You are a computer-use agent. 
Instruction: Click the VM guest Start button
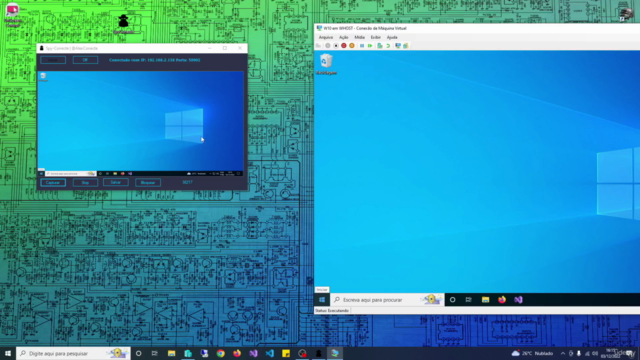pos(322,300)
